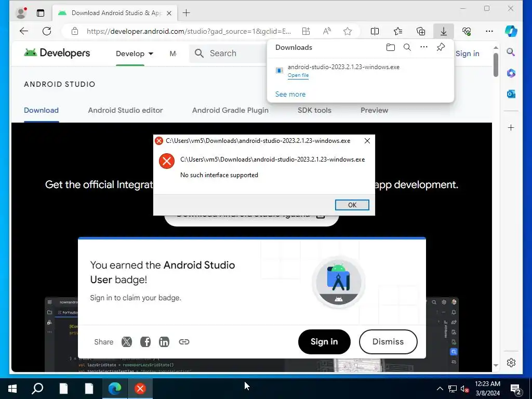Viewport: 532px width, 399px height.
Task: Open Split screen icon in toolbar
Action: (375, 31)
